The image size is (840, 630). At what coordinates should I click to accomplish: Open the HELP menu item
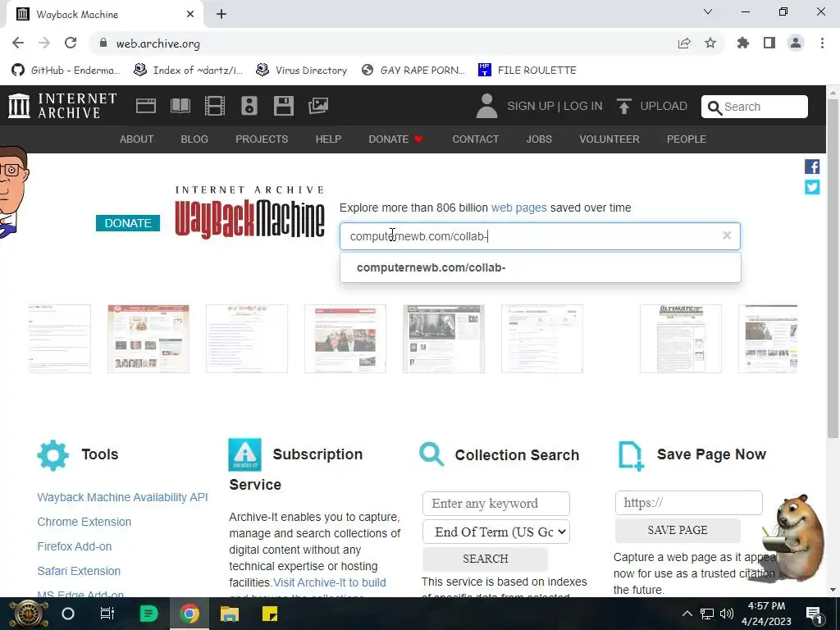coord(328,139)
